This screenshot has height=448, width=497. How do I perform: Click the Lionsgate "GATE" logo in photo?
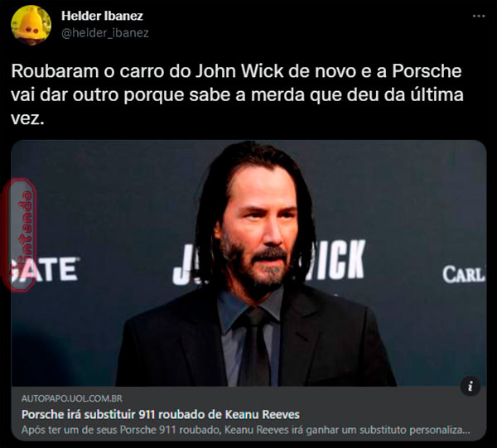[45, 269]
